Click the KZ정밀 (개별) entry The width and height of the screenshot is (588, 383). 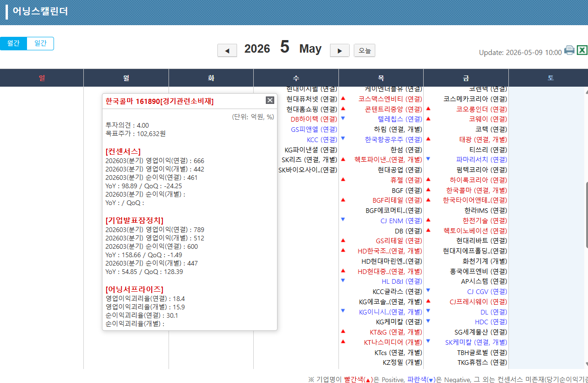pos(403,362)
